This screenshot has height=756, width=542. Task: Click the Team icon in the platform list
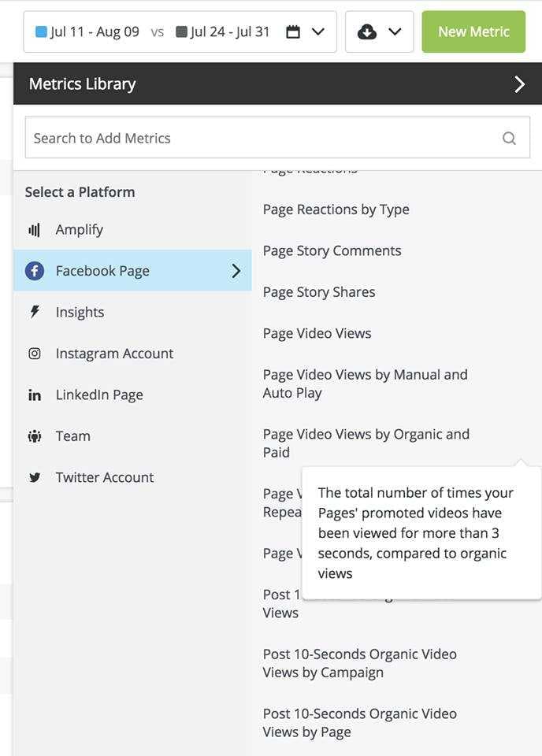(x=35, y=435)
